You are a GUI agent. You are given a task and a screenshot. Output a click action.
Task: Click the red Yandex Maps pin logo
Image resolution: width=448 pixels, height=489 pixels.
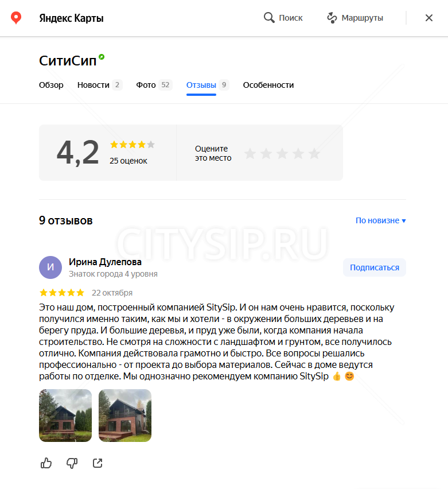coord(16,18)
